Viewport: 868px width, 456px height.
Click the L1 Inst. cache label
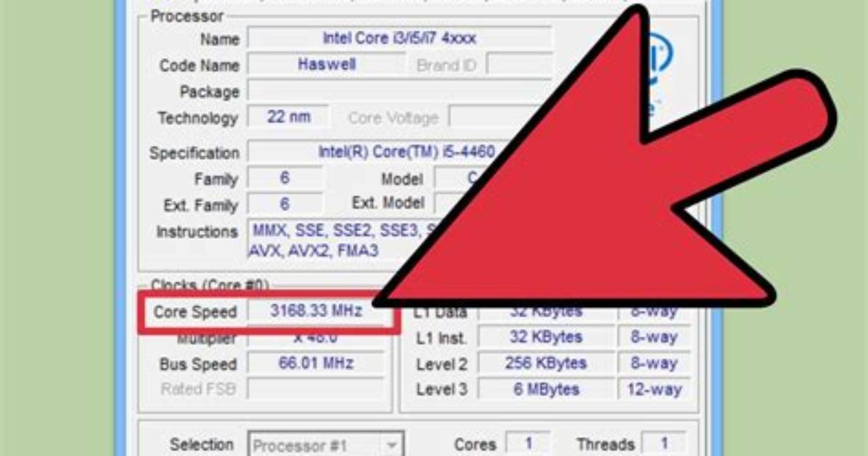tap(441, 338)
